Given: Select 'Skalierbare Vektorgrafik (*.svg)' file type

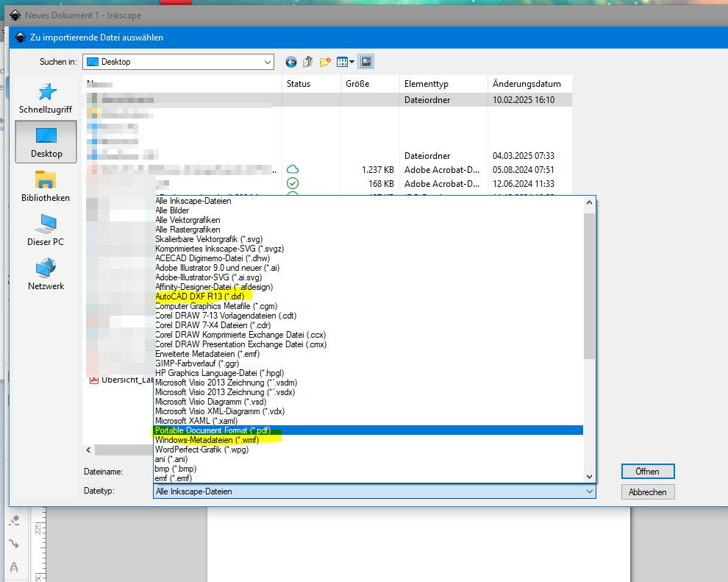Looking at the screenshot, I should 209,239.
